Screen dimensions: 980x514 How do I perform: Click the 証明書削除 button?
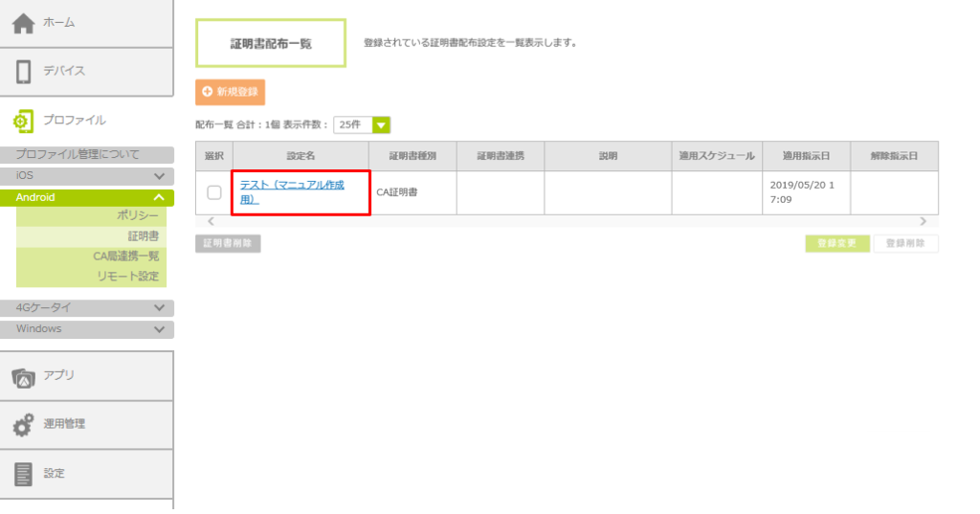(228, 243)
